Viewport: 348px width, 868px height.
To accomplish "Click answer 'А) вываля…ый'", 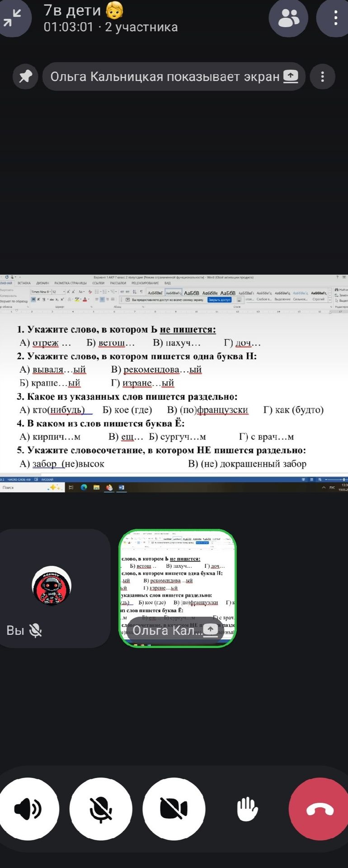I will pos(52,370).
